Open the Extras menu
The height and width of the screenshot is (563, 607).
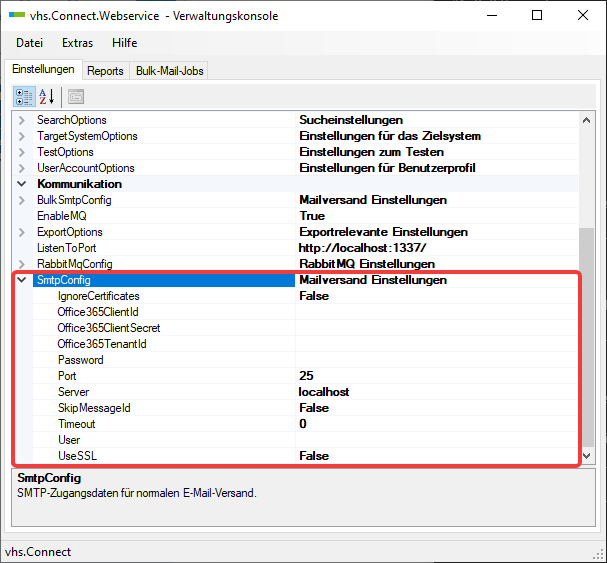tap(77, 43)
